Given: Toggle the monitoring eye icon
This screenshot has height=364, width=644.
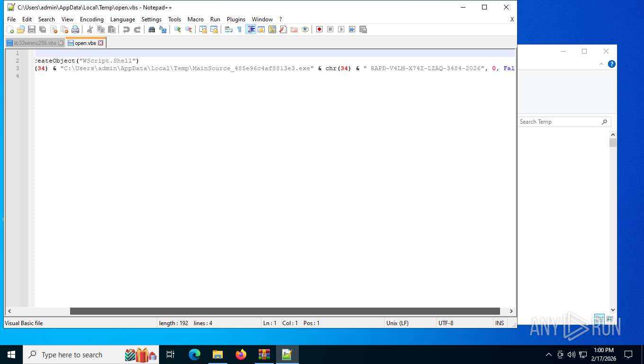Looking at the screenshot, I should coord(305,29).
